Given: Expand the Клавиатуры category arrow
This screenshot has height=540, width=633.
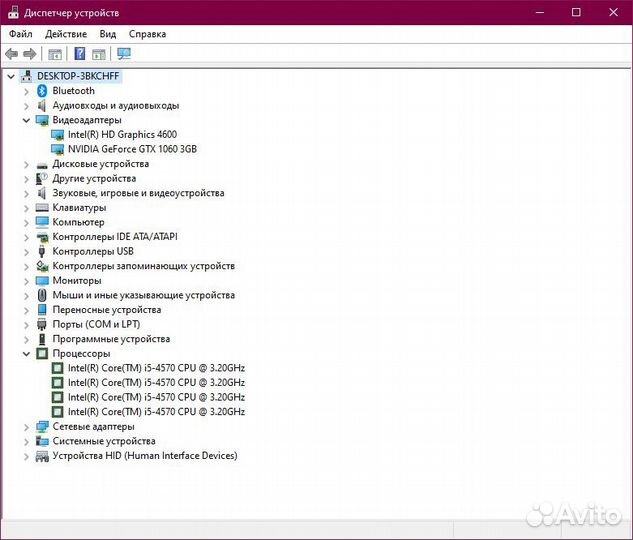Looking at the screenshot, I should [26, 208].
